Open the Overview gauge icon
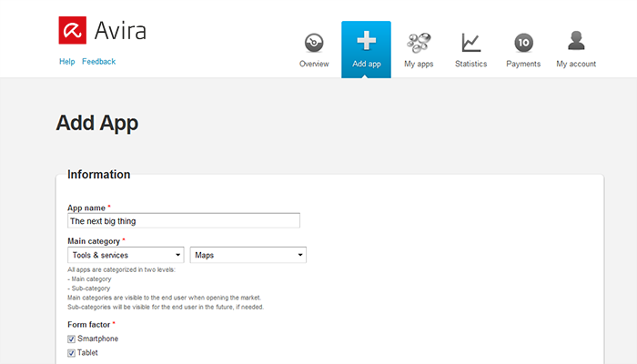 point(314,43)
